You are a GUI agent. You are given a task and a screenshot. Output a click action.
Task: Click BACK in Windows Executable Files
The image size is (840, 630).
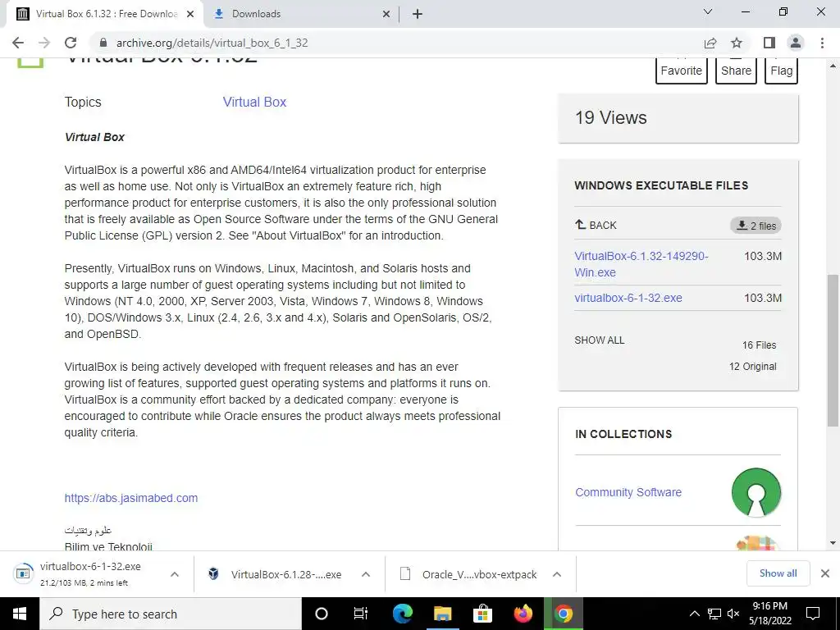point(596,225)
